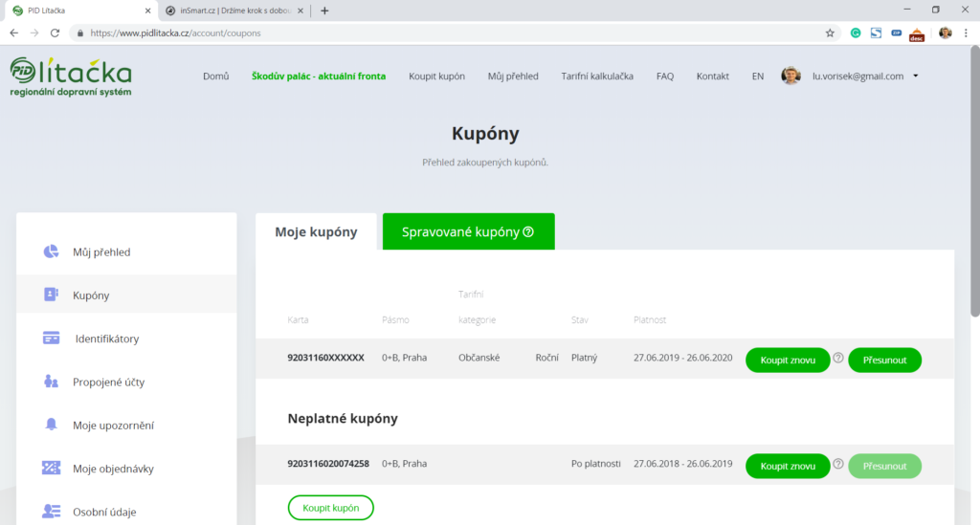Click card number 92031160XXXXXX
980x525 pixels.
pos(325,358)
